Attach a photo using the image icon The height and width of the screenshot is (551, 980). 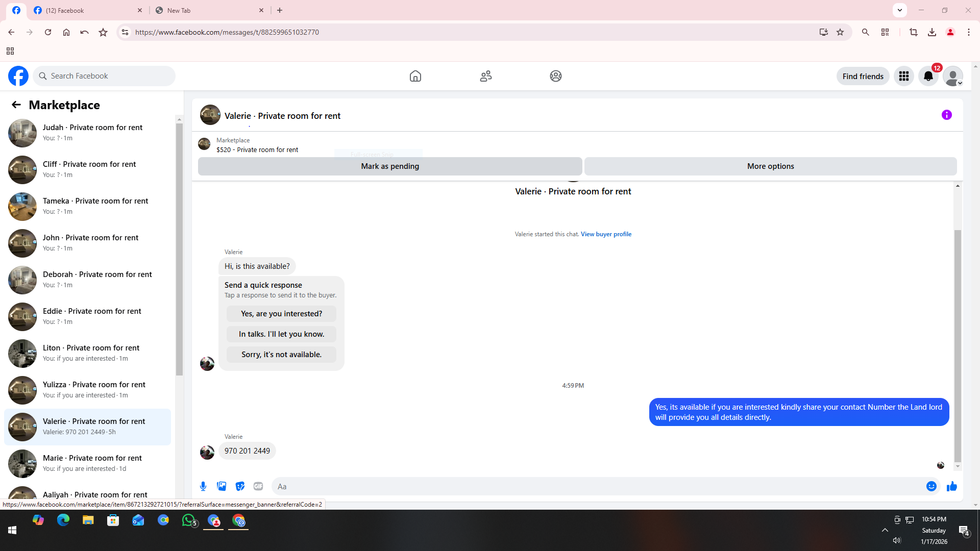[222, 486]
